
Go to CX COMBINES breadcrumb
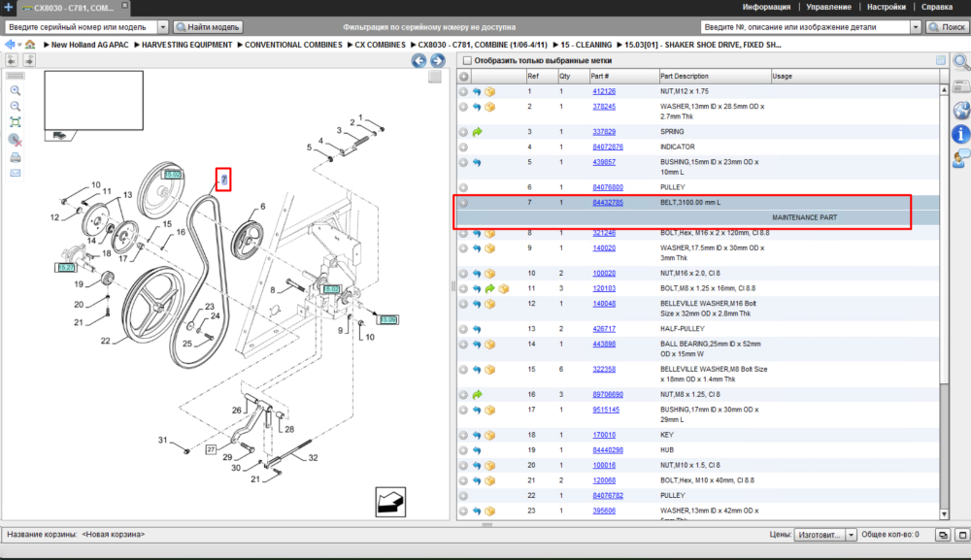pyautogui.click(x=380, y=45)
